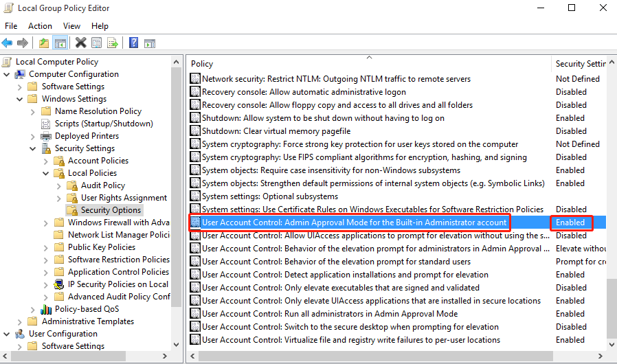Viewport: 617px width, 364px height.
Task: Click policy list horizontal scroll right arrow
Action: (600, 356)
